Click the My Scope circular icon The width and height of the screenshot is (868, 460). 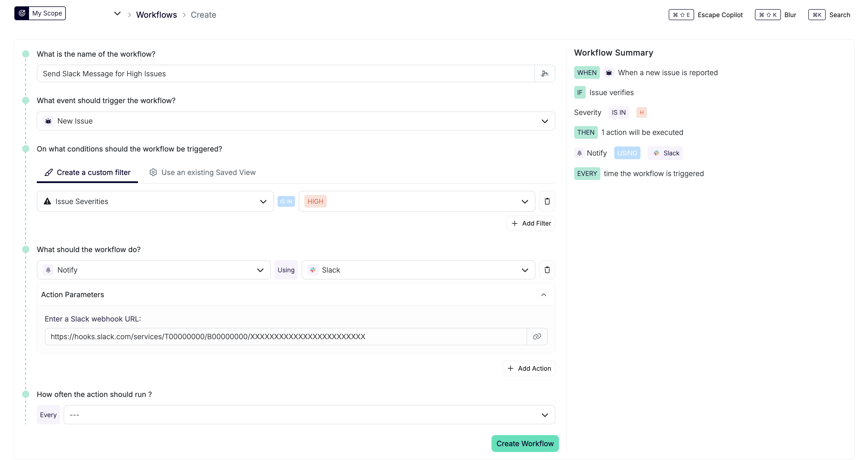click(22, 13)
